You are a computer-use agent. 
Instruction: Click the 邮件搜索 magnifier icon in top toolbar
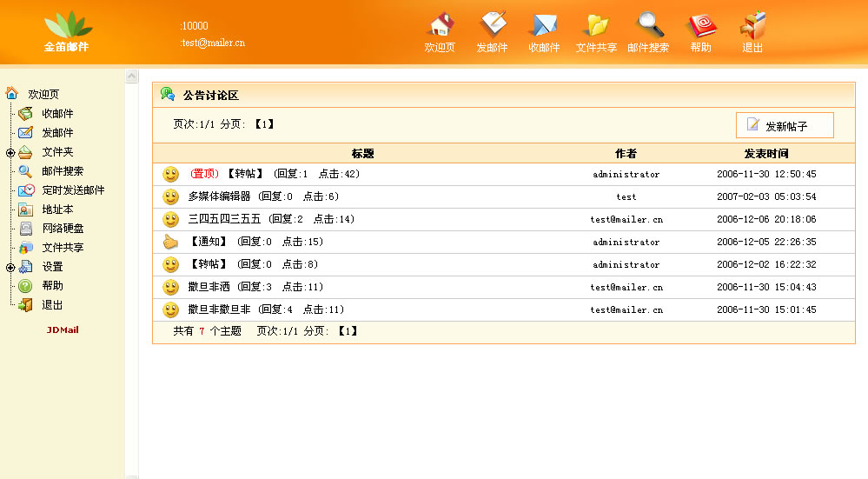[x=649, y=26]
